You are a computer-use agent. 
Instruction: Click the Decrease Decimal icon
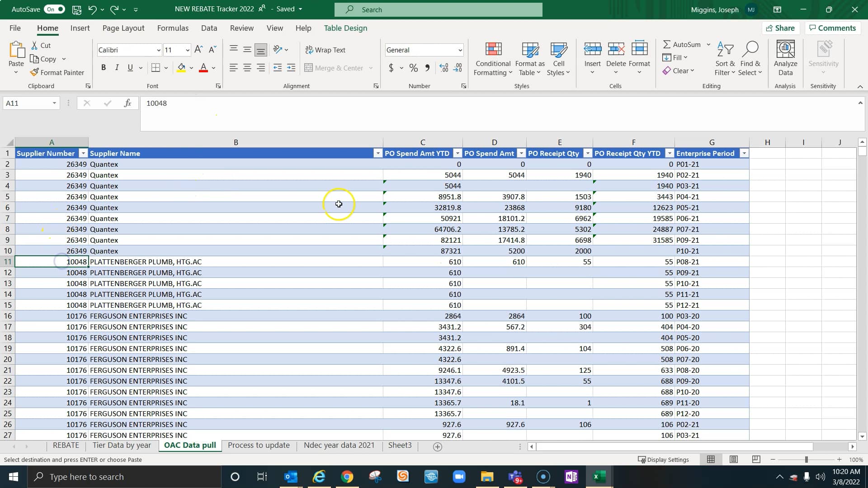[458, 68]
